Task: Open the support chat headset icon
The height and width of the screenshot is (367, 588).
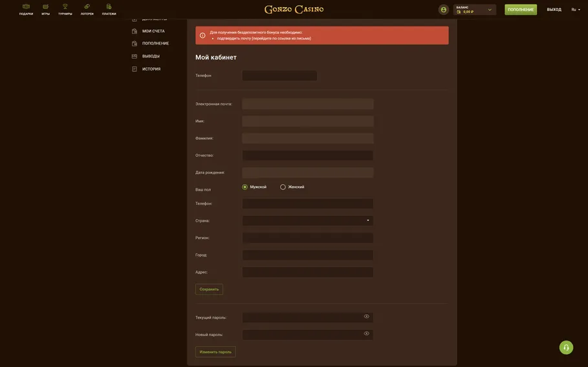Action: click(x=566, y=348)
